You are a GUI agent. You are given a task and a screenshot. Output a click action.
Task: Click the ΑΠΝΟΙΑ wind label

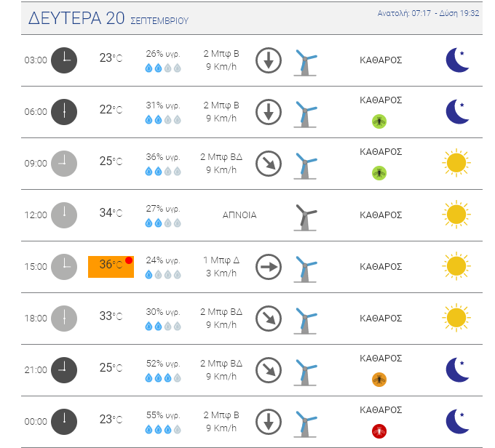click(x=239, y=215)
